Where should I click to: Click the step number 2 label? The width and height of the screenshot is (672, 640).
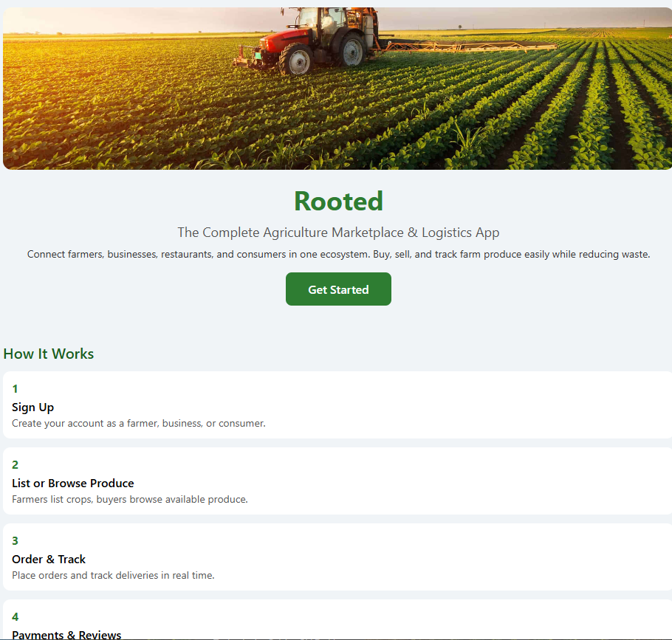(x=15, y=465)
